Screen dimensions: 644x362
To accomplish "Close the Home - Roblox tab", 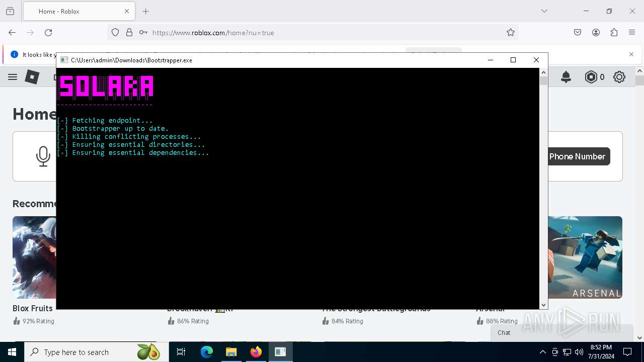I will [127, 11].
